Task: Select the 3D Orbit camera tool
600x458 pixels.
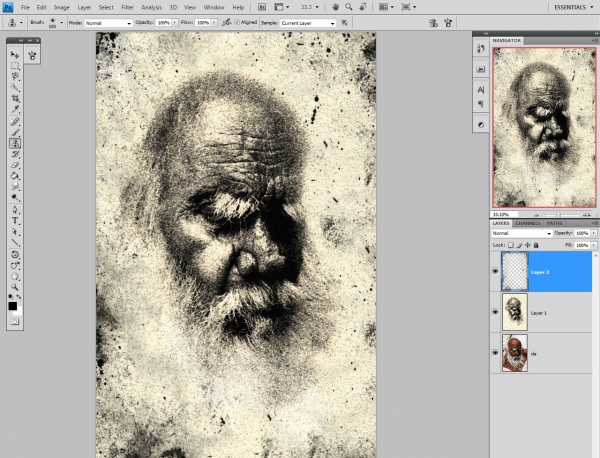Action: point(15,266)
